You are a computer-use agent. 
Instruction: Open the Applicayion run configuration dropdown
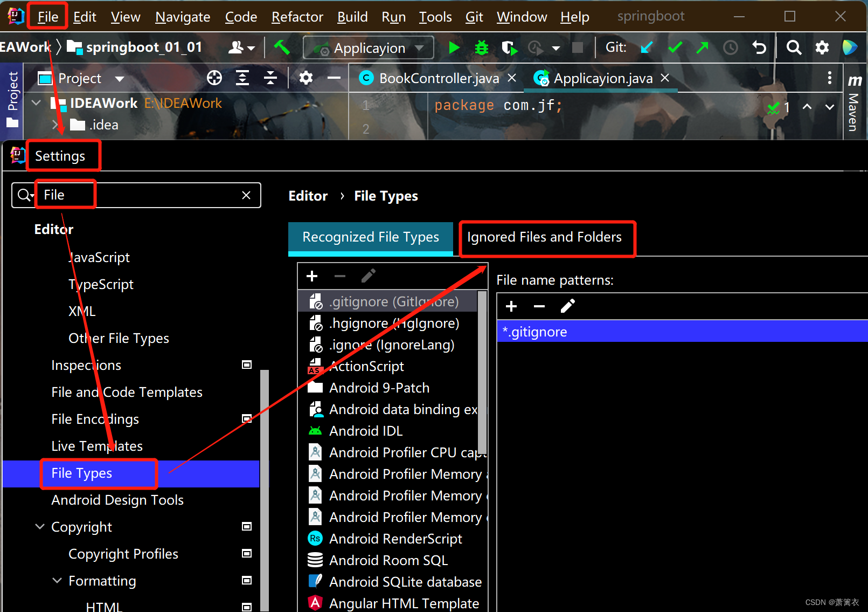tap(369, 48)
